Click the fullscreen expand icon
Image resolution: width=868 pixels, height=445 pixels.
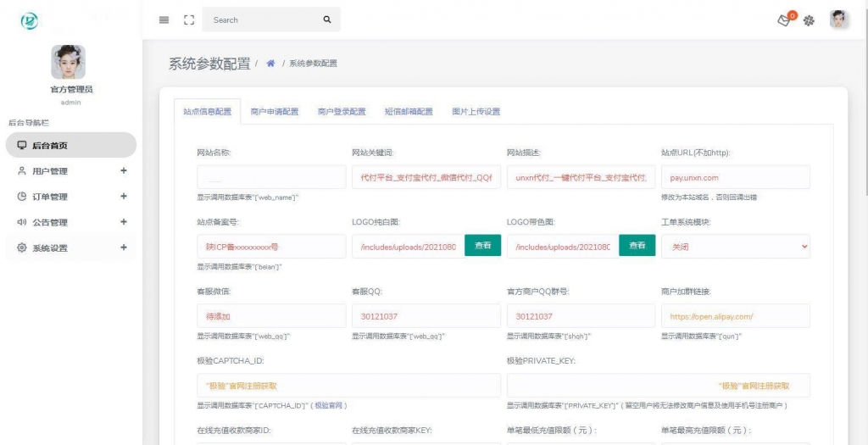(189, 19)
